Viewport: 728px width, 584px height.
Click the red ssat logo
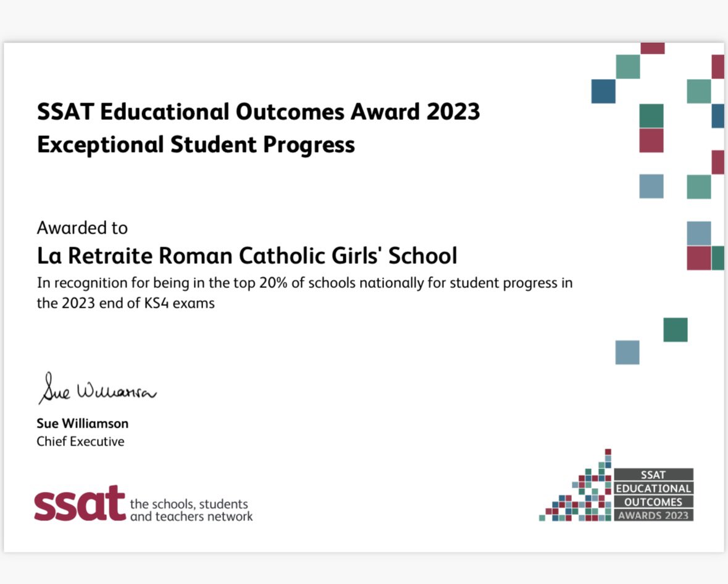point(80,504)
